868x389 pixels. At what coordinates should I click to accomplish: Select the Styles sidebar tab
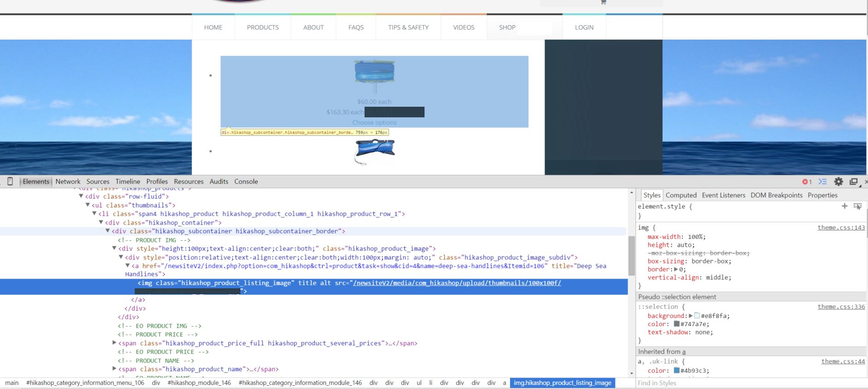pos(652,195)
